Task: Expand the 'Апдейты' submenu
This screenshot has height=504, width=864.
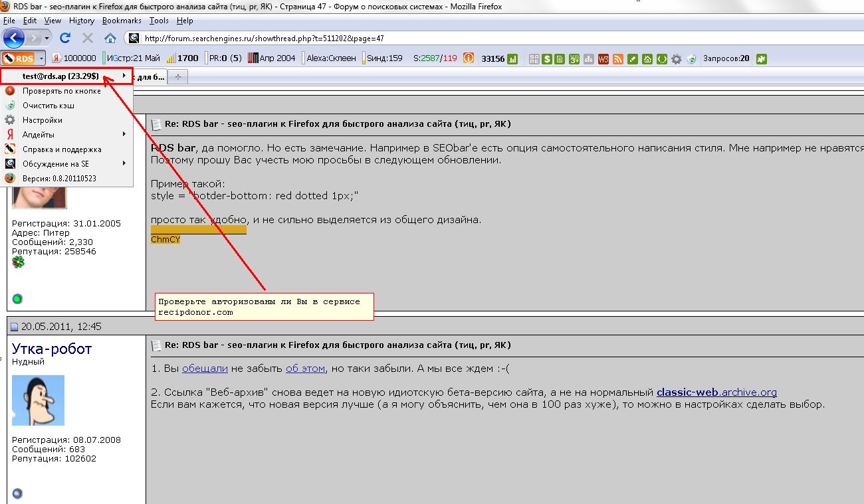Action: pyautogui.click(x=66, y=135)
